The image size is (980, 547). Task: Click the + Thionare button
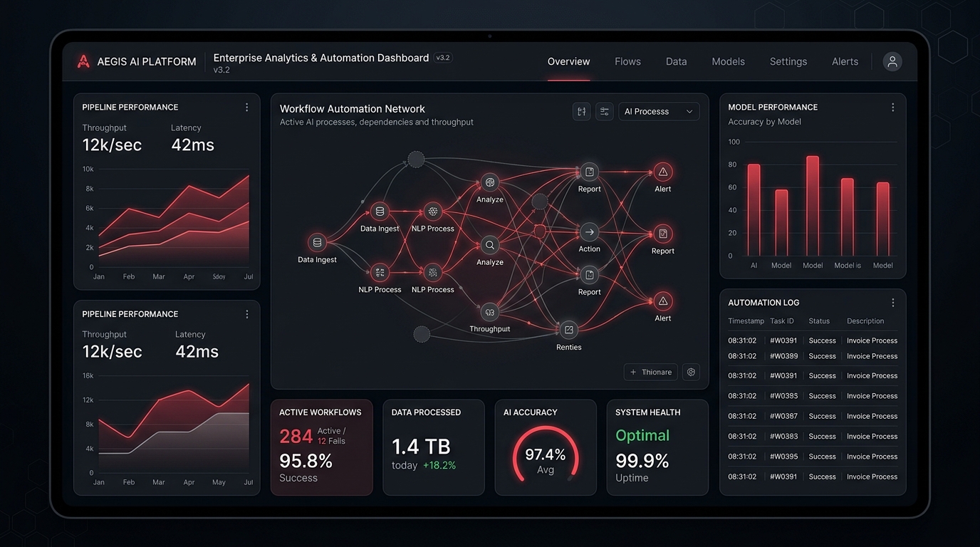[x=650, y=372]
